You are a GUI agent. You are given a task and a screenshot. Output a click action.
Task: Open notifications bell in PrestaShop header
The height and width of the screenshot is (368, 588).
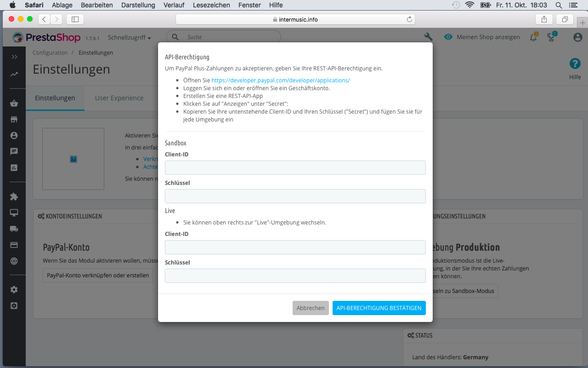533,37
